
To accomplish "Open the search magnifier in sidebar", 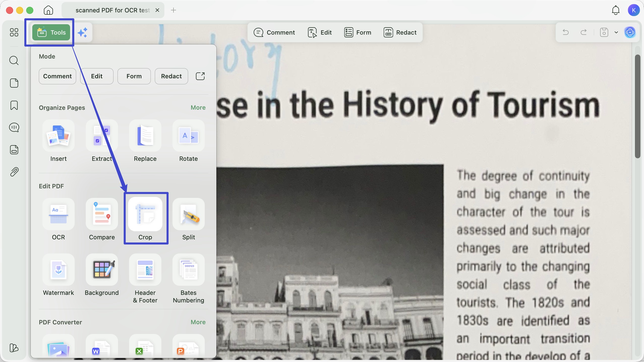I will (x=14, y=61).
